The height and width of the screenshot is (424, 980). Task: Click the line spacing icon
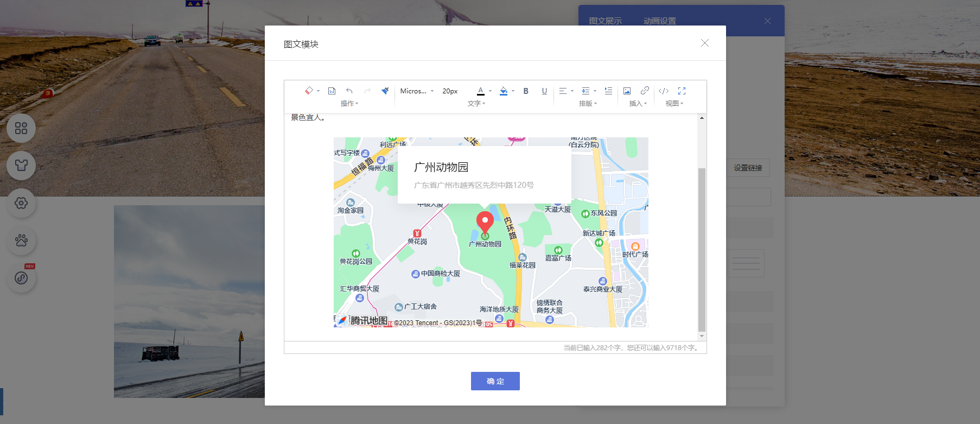[586, 91]
